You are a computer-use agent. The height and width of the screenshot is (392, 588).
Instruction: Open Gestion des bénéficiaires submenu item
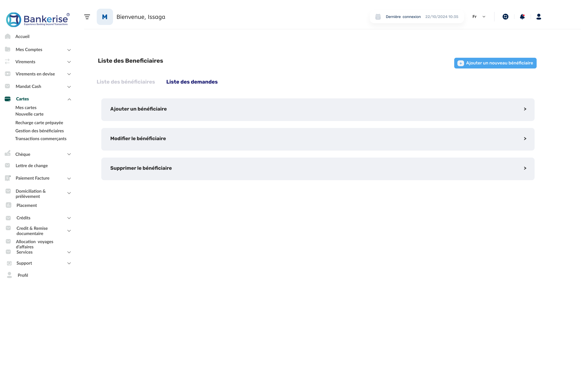click(x=39, y=131)
